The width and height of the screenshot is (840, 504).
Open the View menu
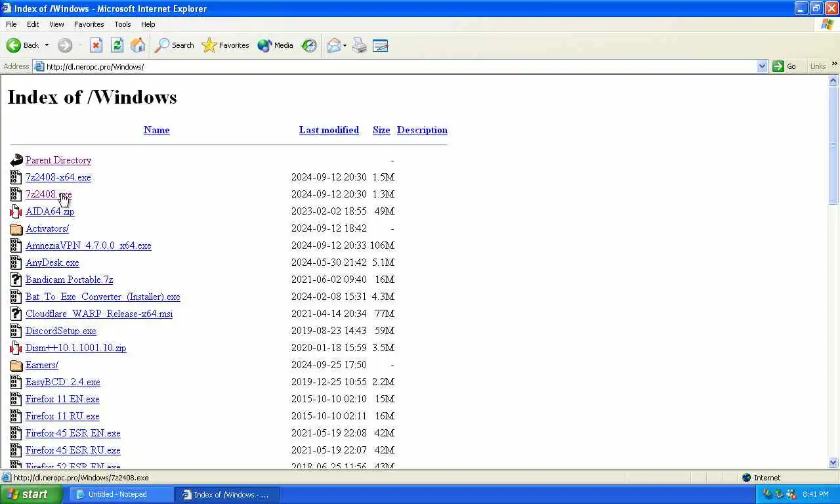tap(56, 24)
